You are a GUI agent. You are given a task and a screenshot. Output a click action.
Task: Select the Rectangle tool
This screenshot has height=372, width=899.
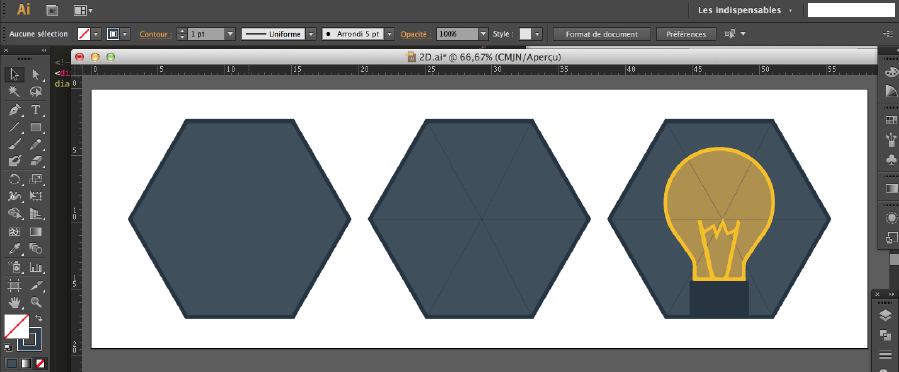click(x=36, y=127)
